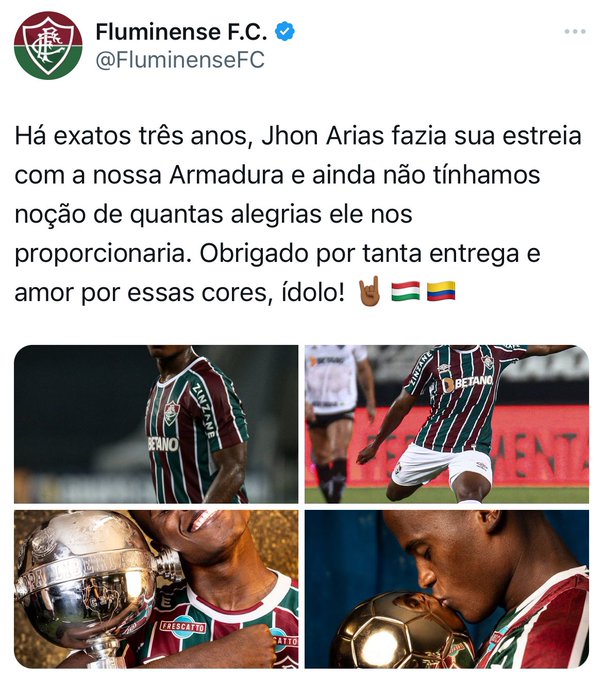Open the three-dot more options menu

coord(575,32)
